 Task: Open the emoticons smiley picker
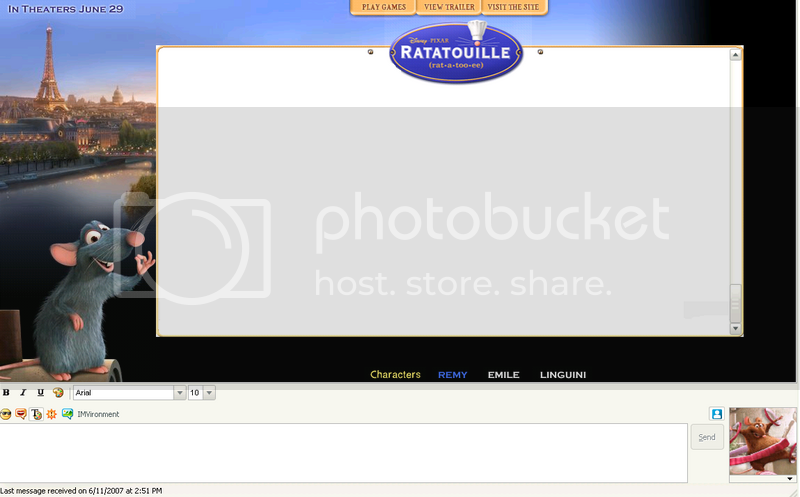pyautogui.click(x=6, y=414)
